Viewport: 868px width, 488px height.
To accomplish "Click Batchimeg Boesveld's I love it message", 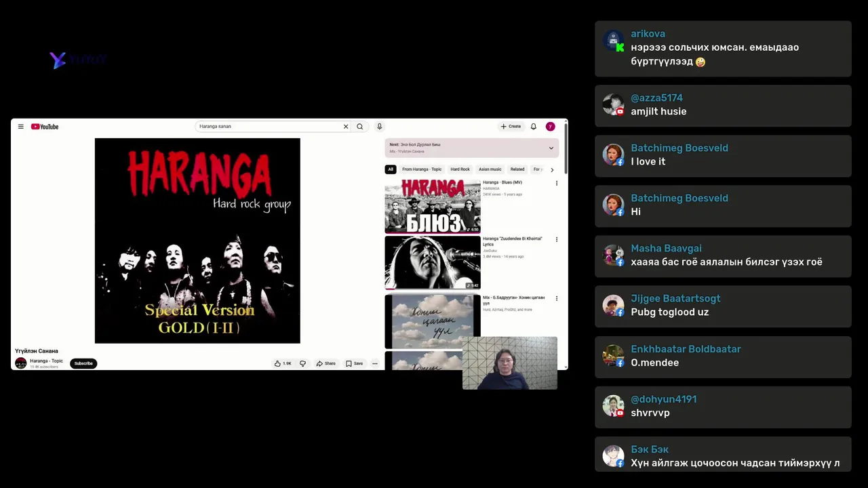I will [x=723, y=155].
